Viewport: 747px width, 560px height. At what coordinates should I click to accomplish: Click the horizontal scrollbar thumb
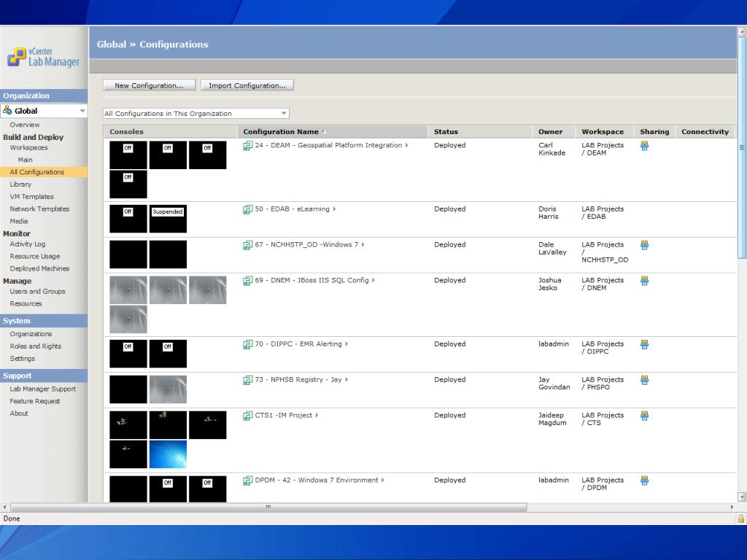coord(268,507)
